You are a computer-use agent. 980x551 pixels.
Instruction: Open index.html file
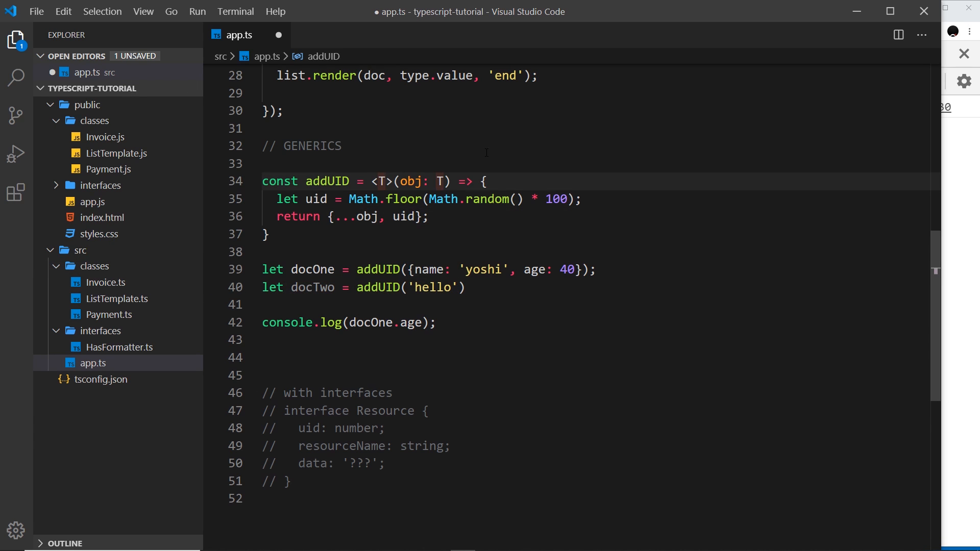coord(102,218)
